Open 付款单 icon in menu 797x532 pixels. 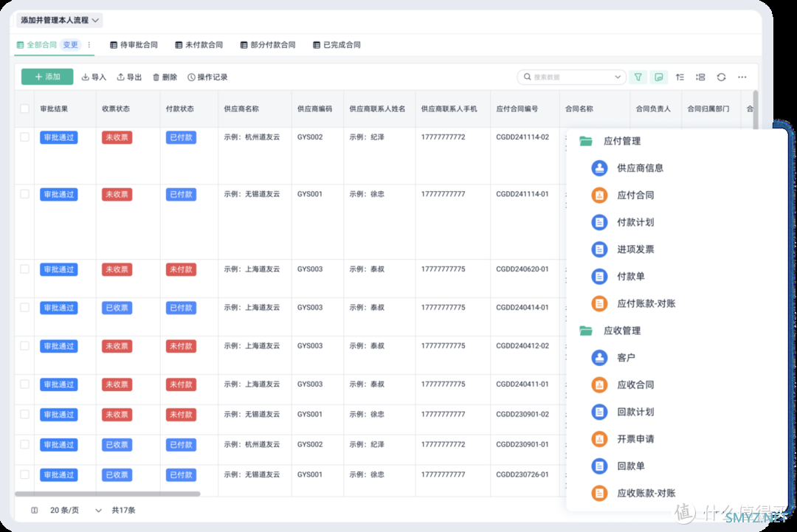(x=599, y=277)
